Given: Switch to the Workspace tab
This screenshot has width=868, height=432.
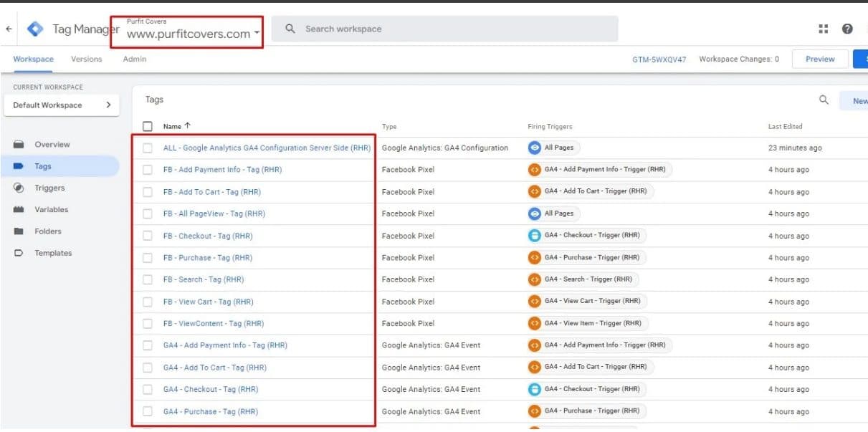Looking at the screenshot, I should point(33,59).
